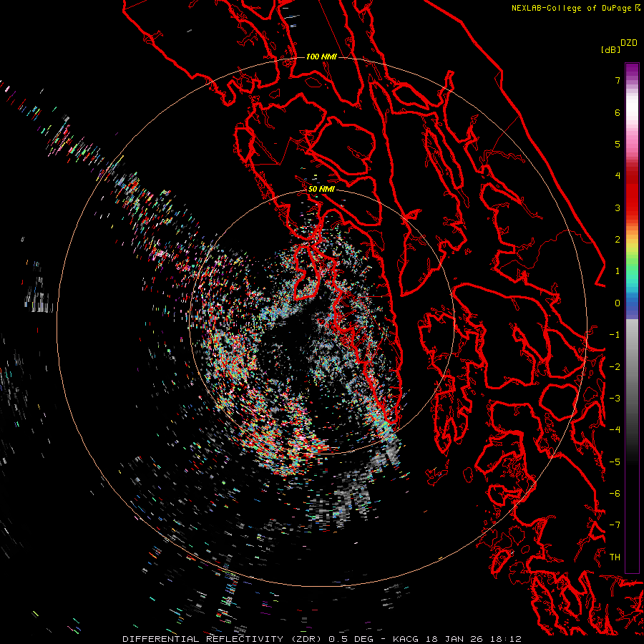This screenshot has width=644, height=644.
Task: Click the 'TH' label at the colorbar bottom
Action: tap(615, 557)
